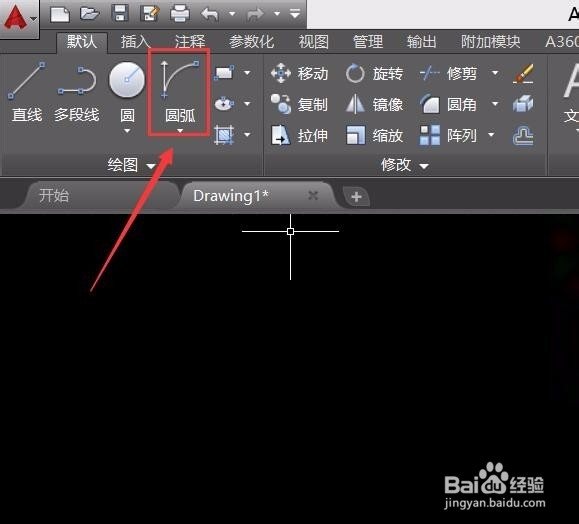Screen dimensions: 579x524
Task: Expand the 修改 panel title
Action: [405, 165]
